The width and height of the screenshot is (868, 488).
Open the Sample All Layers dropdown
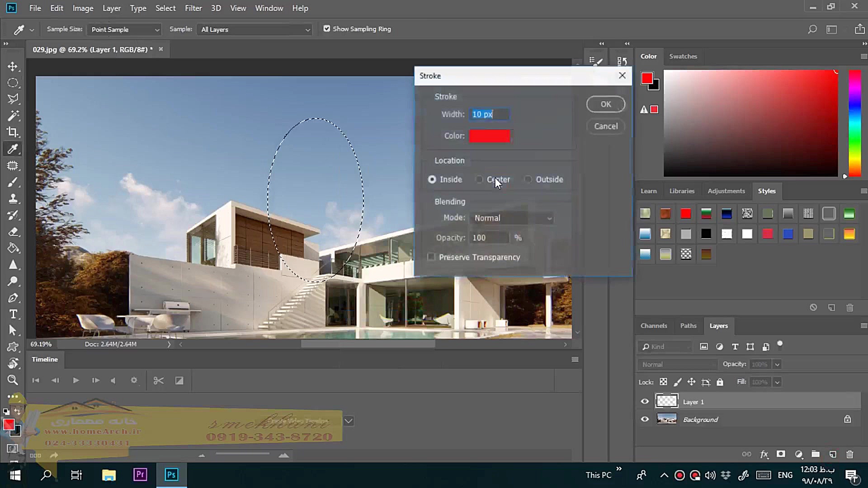pyautogui.click(x=255, y=29)
